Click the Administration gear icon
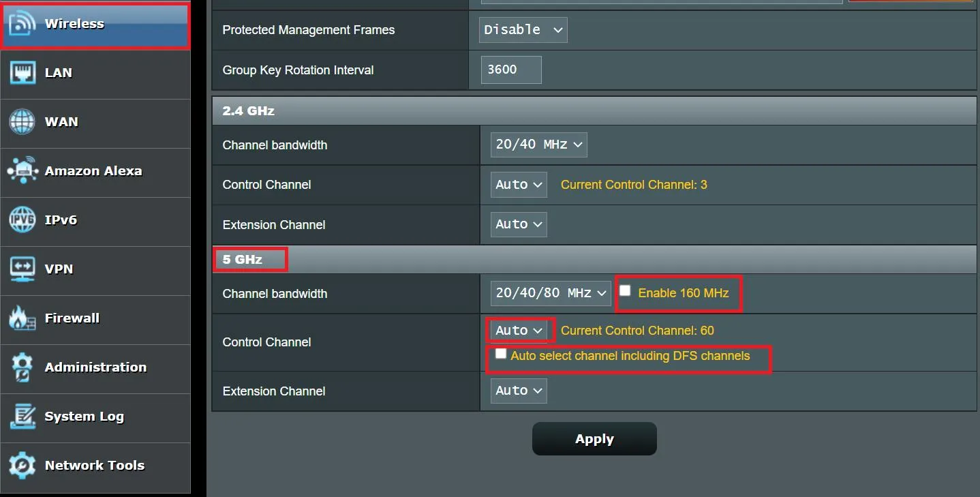 (x=22, y=367)
